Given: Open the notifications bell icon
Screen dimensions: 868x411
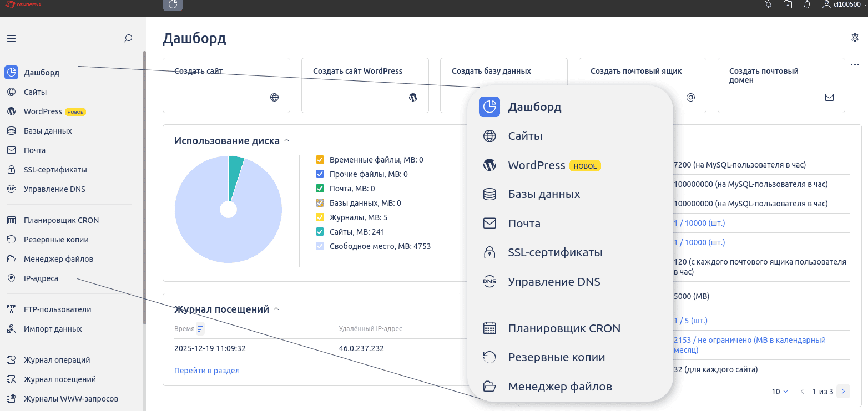Looking at the screenshot, I should 808,4.
